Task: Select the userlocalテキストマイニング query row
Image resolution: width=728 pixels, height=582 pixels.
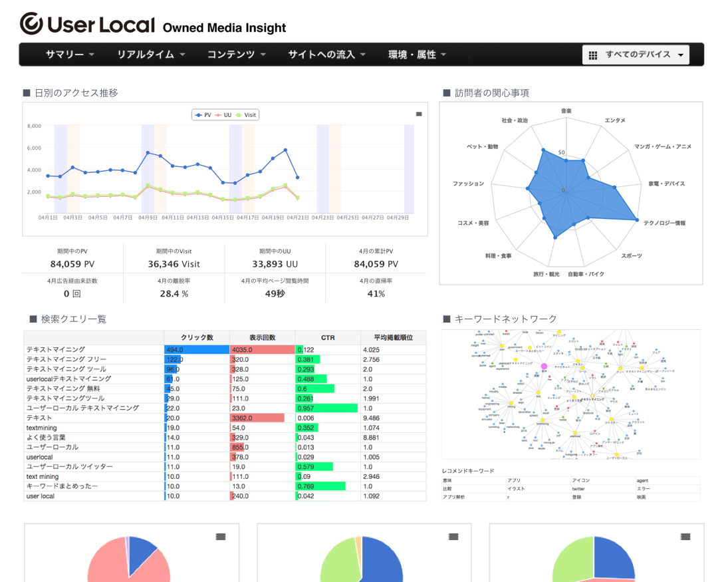Action: tap(225, 379)
